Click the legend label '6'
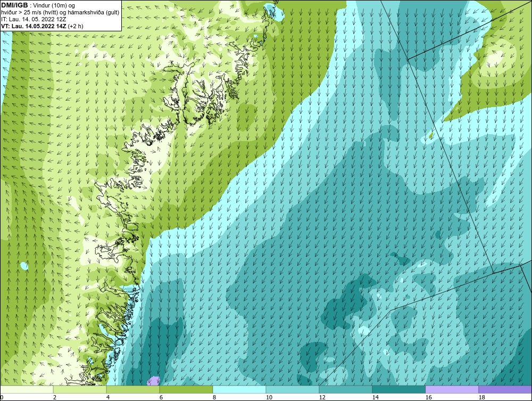The image size is (532, 401). (161, 397)
